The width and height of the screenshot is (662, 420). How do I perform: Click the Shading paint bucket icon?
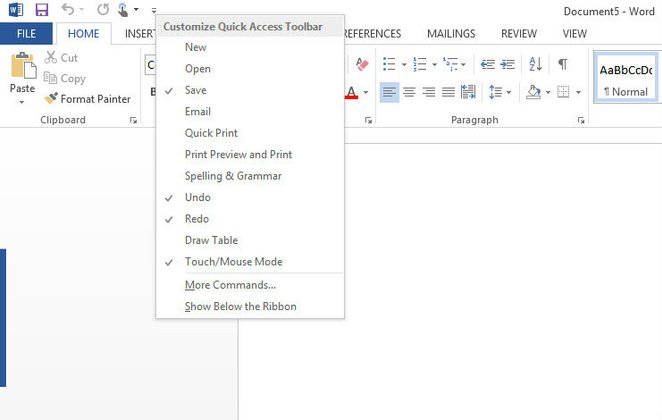point(533,92)
